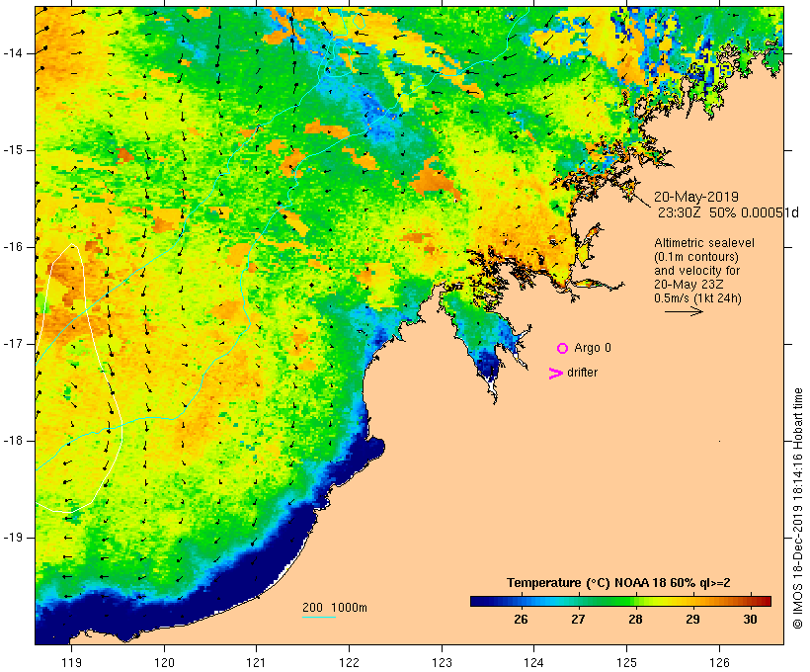810x672 pixels.
Task: Click the 'and velocity for' caption line
Action: 696,271
